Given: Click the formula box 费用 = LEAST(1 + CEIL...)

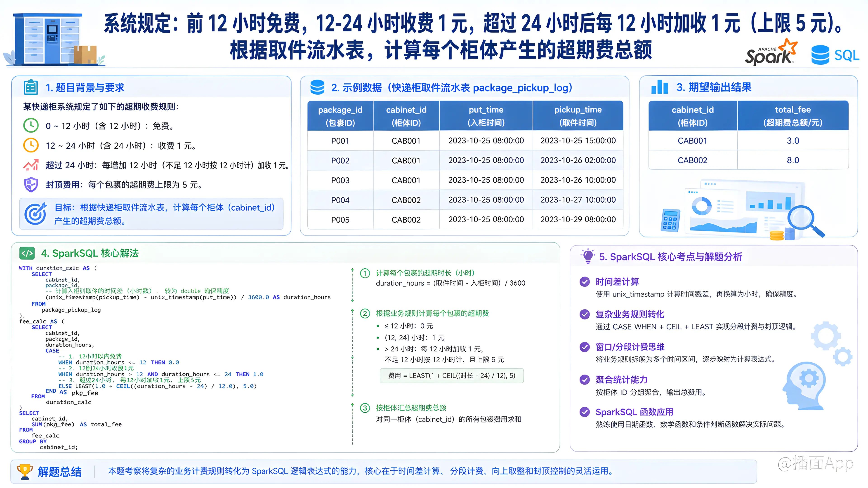Looking at the screenshot, I should pyautogui.click(x=452, y=375).
